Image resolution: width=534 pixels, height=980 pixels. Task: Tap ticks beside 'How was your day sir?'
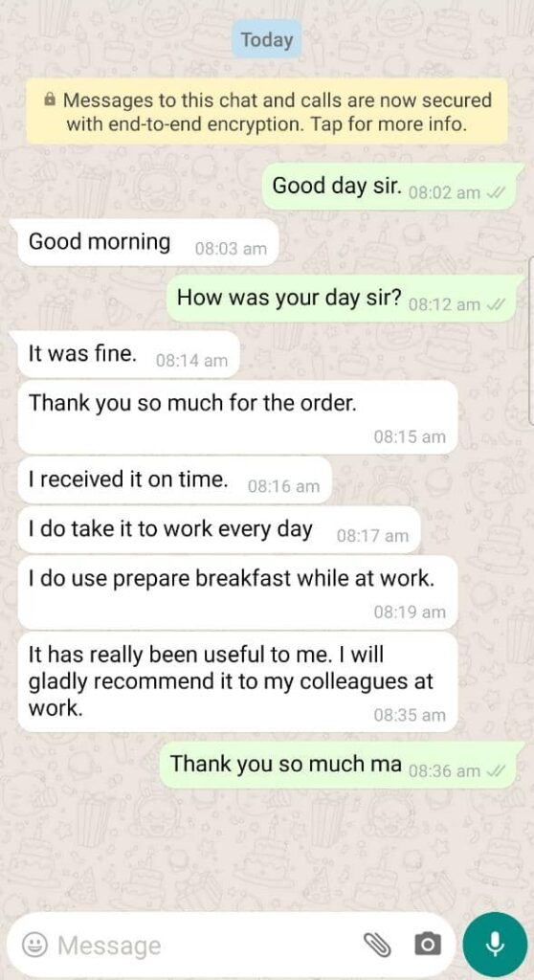(499, 305)
